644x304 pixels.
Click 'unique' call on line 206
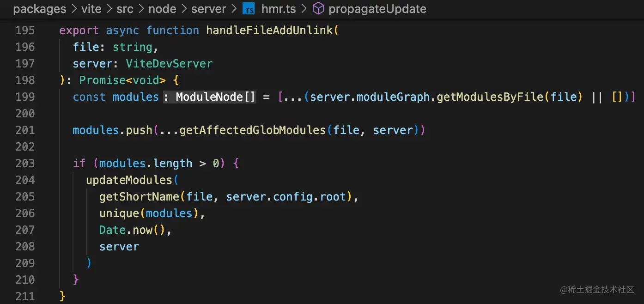click(119, 213)
